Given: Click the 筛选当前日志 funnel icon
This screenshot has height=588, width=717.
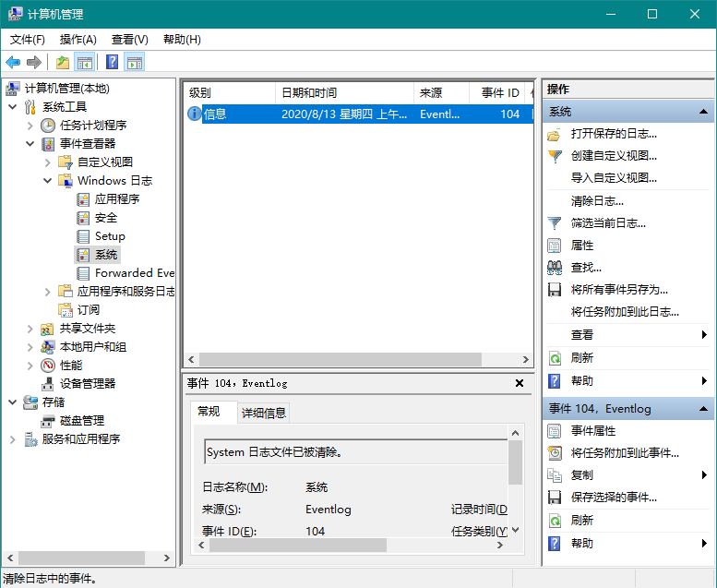Looking at the screenshot, I should click(555, 223).
